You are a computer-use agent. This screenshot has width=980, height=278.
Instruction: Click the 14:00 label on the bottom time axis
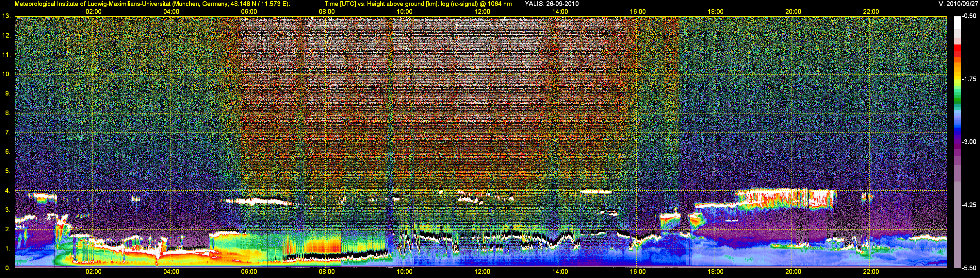point(560,271)
